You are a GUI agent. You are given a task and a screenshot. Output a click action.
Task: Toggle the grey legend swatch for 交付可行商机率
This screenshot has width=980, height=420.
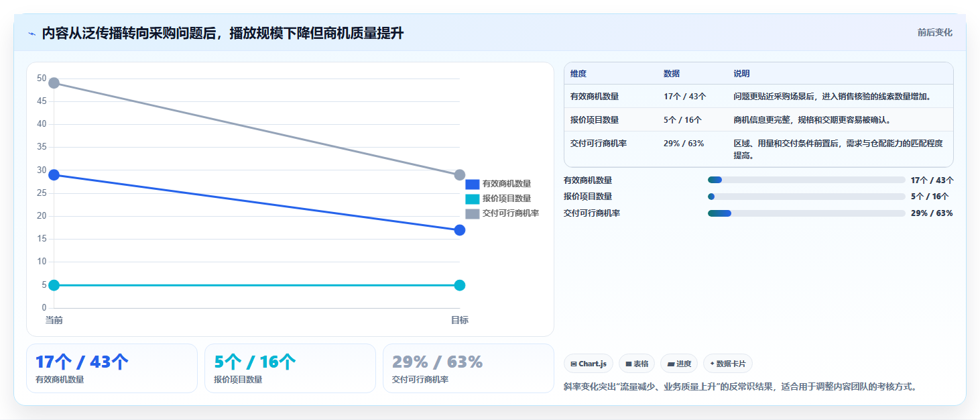[473, 213]
